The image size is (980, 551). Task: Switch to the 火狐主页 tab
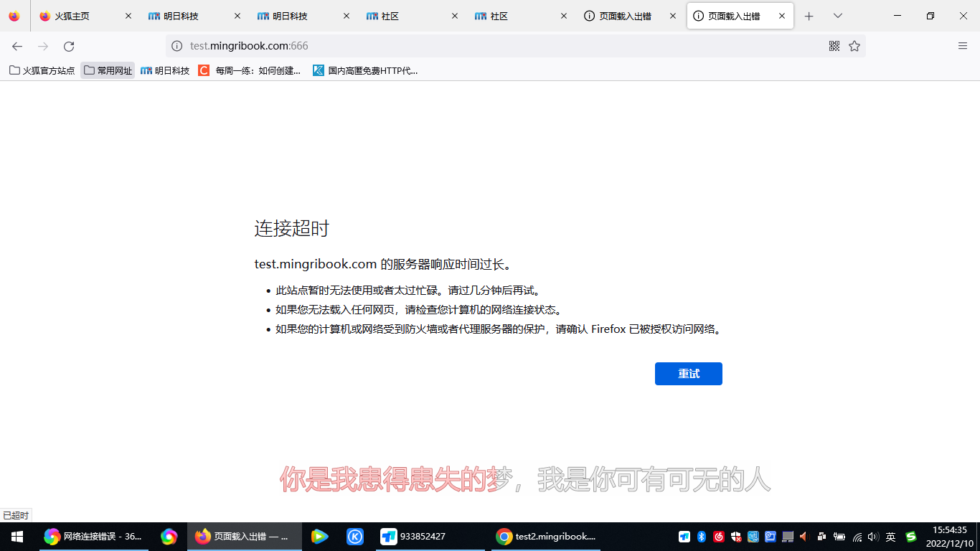85,16
